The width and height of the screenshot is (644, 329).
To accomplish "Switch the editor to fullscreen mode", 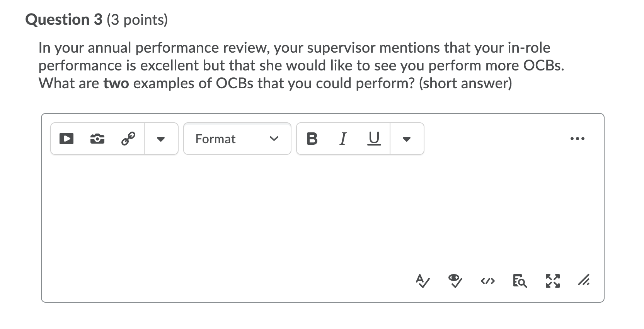I will pyautogui.click(x=552, y=281).
